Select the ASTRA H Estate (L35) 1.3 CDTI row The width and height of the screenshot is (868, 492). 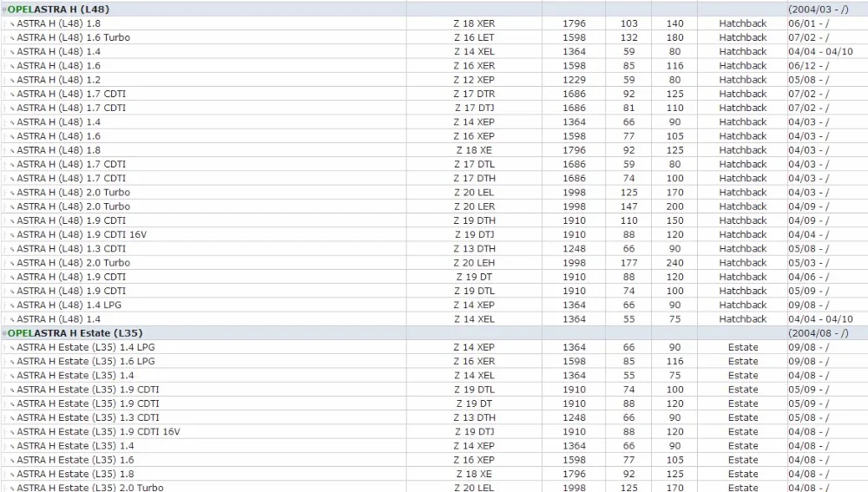(434, 418)
